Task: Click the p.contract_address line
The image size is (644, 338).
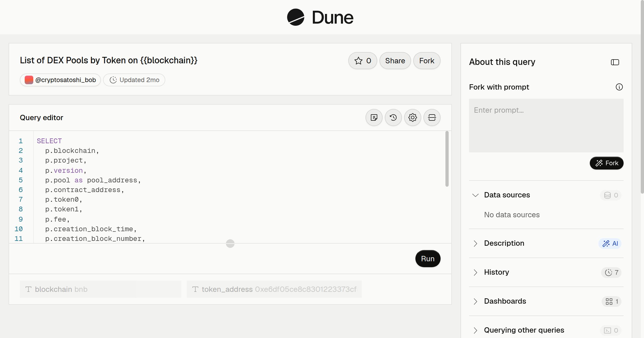Action: [85, 190]
